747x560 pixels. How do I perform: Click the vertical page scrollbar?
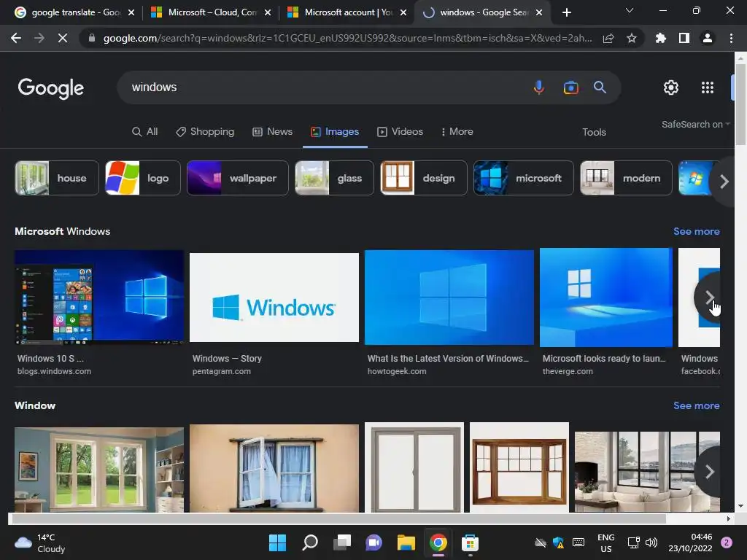[x=740, y=105]
